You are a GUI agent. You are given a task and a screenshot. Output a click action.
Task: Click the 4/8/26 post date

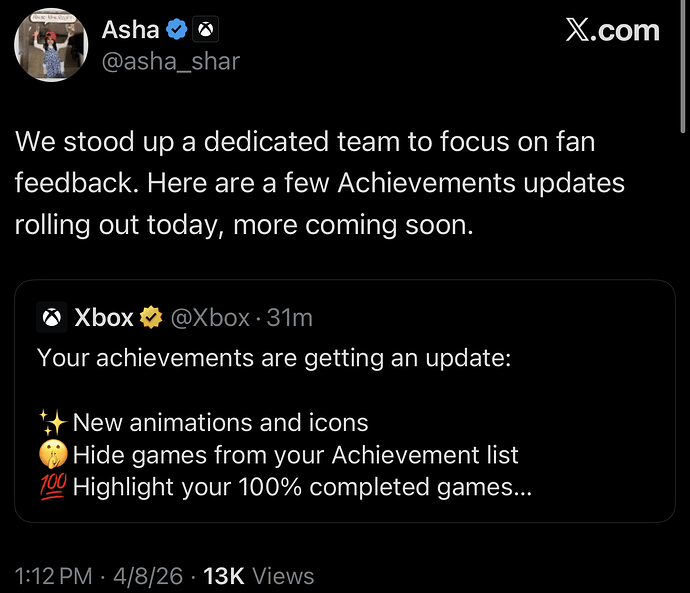coord(148,576)
